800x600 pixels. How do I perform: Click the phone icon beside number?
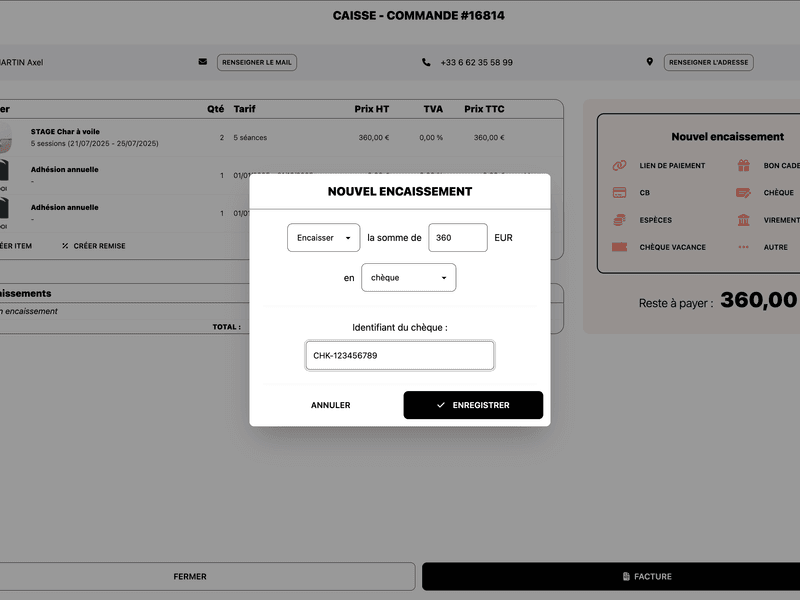(x=426, y=62)
